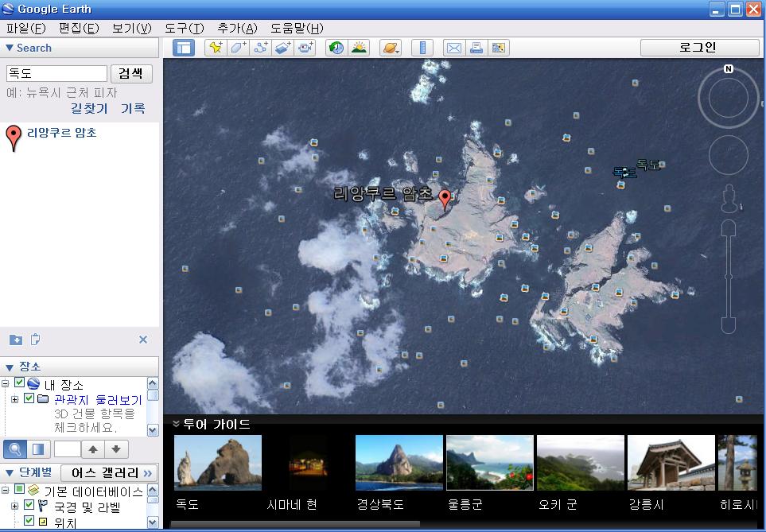The height and width of the screenshot is (532, 766).
Task: Click the Add Path toolbar icon
Action: 261,48
